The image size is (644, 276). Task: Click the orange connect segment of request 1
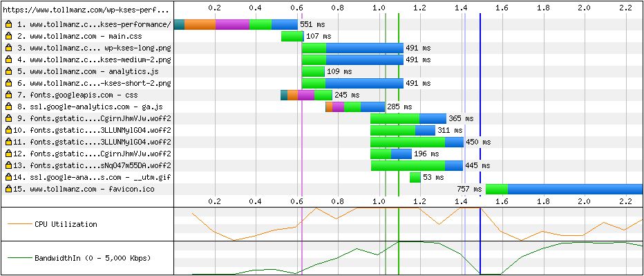pos(200,25)
